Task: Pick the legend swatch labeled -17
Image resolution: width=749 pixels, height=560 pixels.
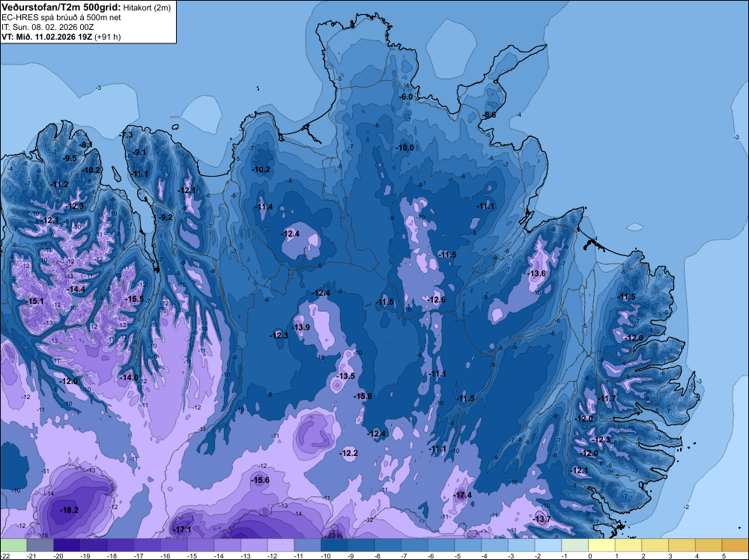Action: click(x=147, y=545)
